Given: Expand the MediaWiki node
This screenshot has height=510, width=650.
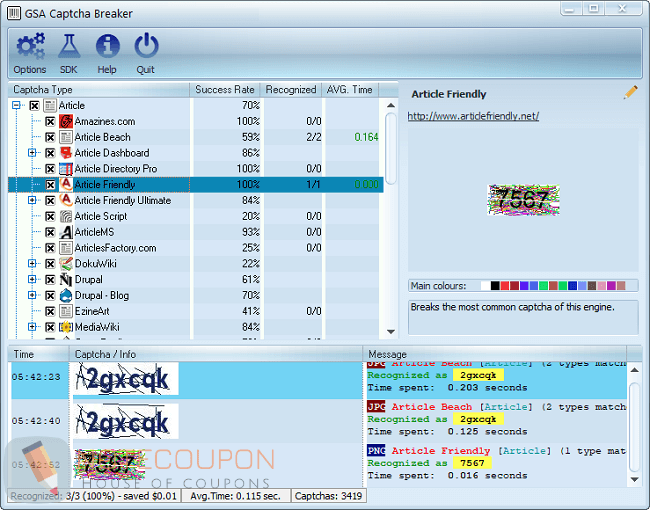Looking at the screenshot, I should pyautogui.click(x=32, y=327).
